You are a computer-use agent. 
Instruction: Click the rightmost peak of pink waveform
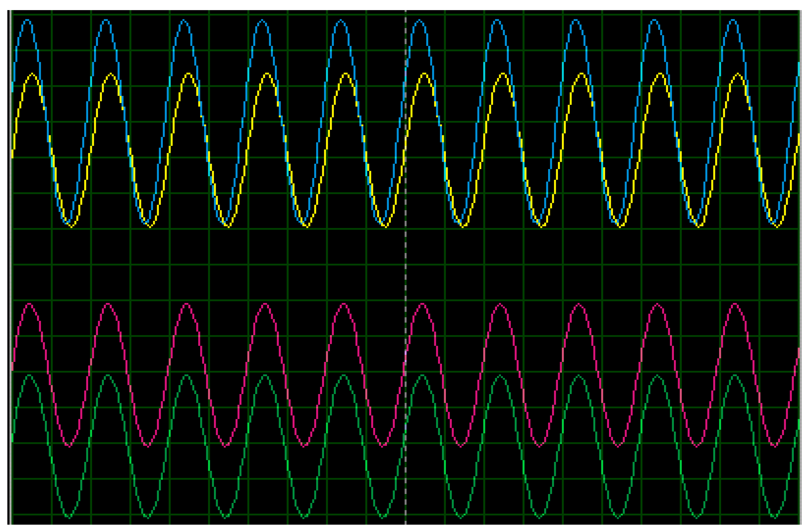[x=735, y=303]
